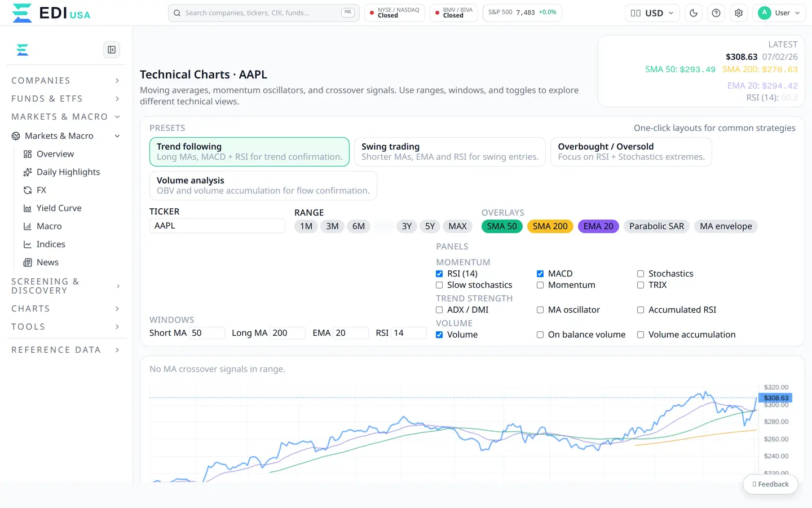Screen dimensions: 812x508
Task: Toggle purple EMA 20 overlay chip
Action: point(598,226)
